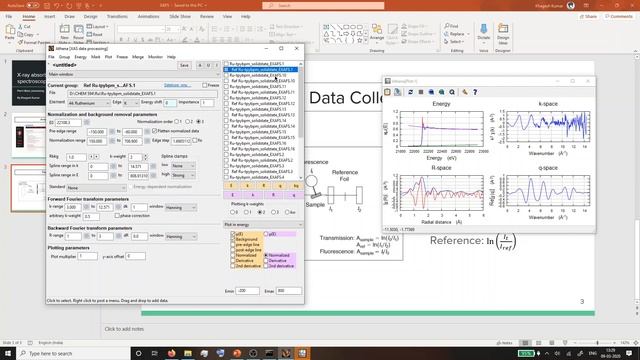Image resolution: width=640 pixels, height=360 pixels.
Task: Click orange kq plot button in Athena
Action: tap(296, 186)
